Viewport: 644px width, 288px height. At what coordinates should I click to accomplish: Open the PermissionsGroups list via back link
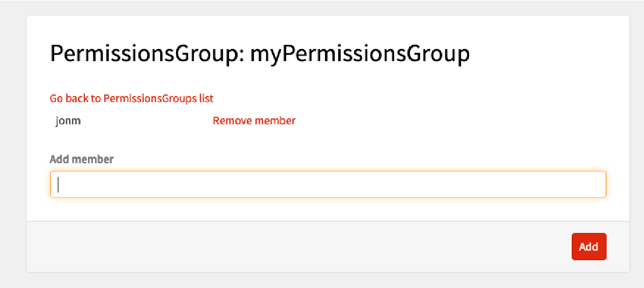(131, 99)
